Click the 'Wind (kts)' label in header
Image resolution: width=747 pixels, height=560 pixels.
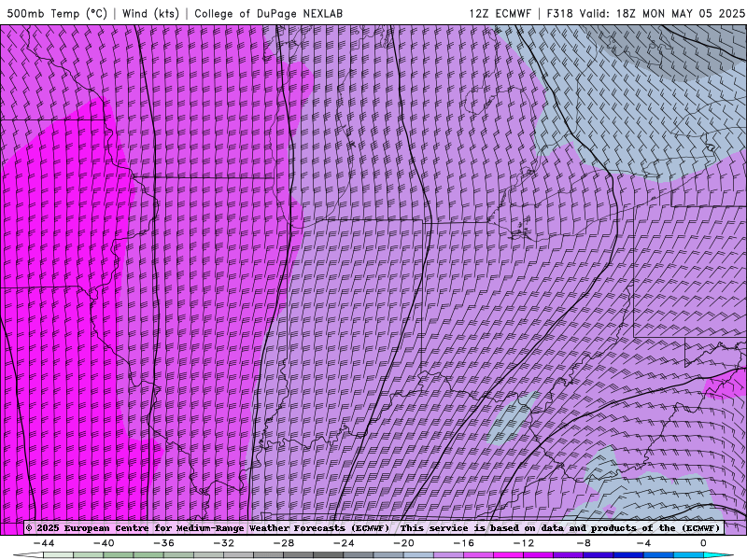pyautogui.click(x=150, y=13)
